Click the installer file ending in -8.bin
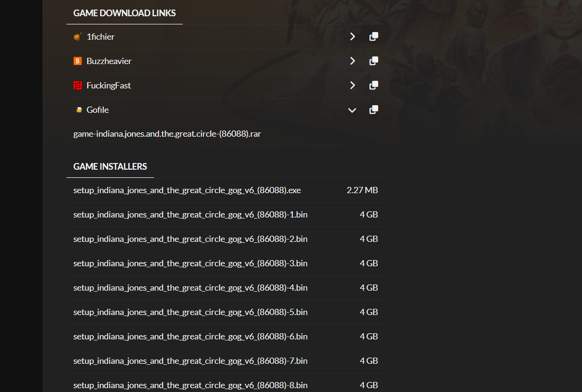Screen dimensions: 582x392 pos(190,385)
